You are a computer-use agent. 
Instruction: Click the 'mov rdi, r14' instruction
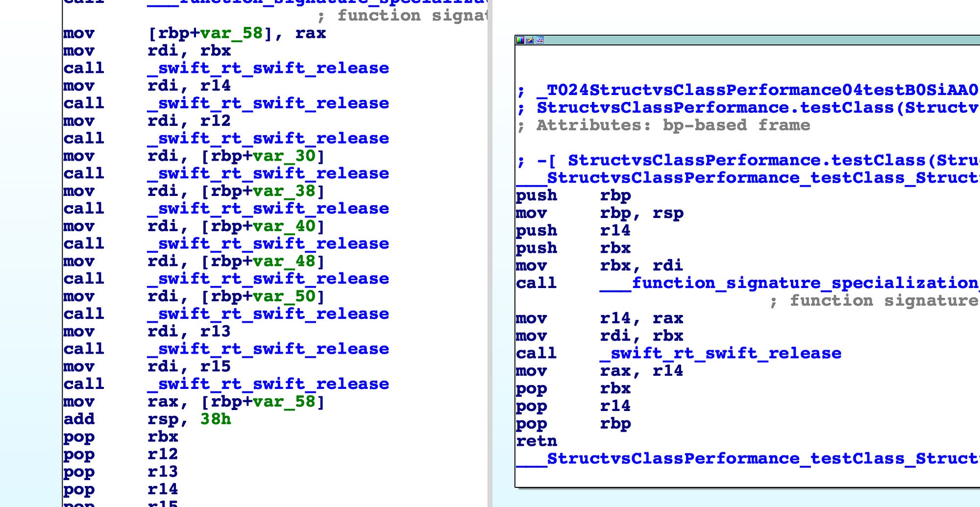pyautogui.click(x=147, y=86)
